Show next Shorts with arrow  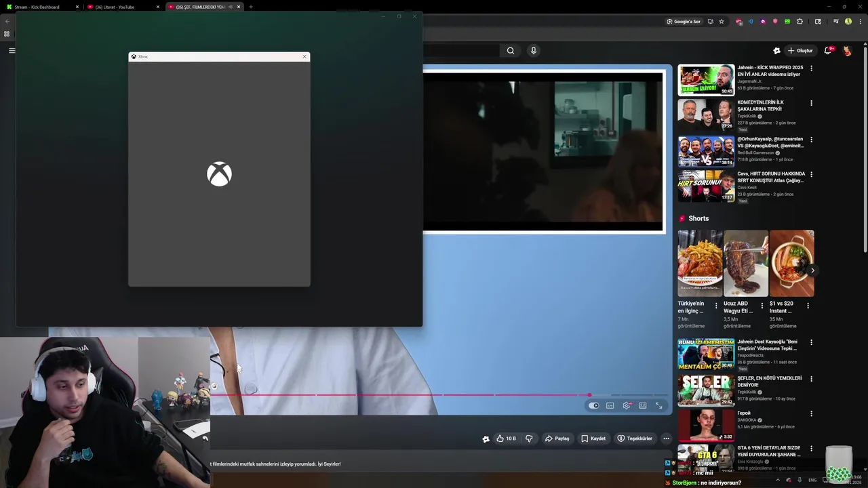coord(812,270)
